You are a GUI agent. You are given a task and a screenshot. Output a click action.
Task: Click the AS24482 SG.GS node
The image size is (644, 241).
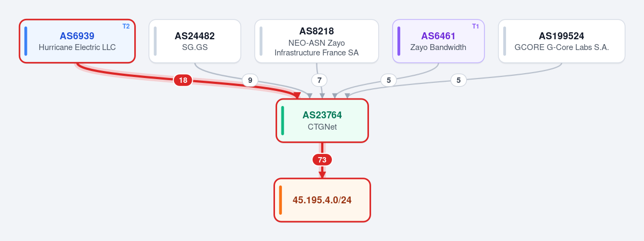194,41
